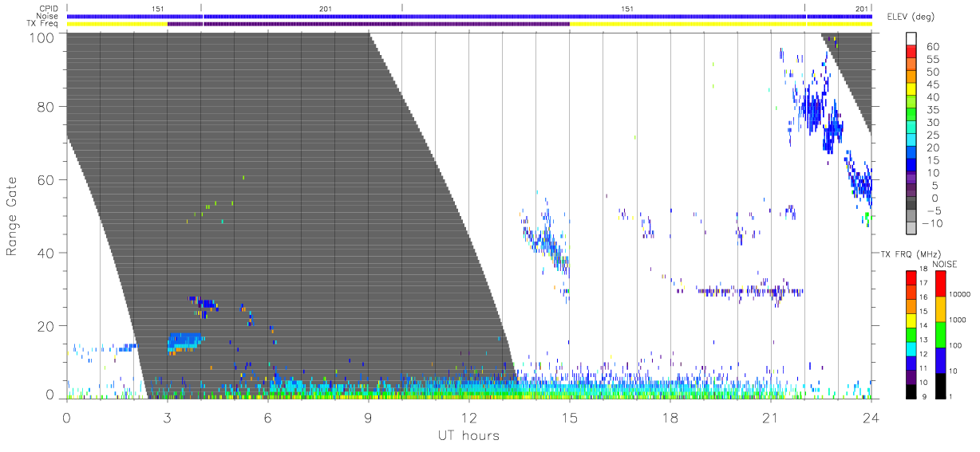
Task: Click last CPID value '201' near 24 UT
Action: click(862, 9)
